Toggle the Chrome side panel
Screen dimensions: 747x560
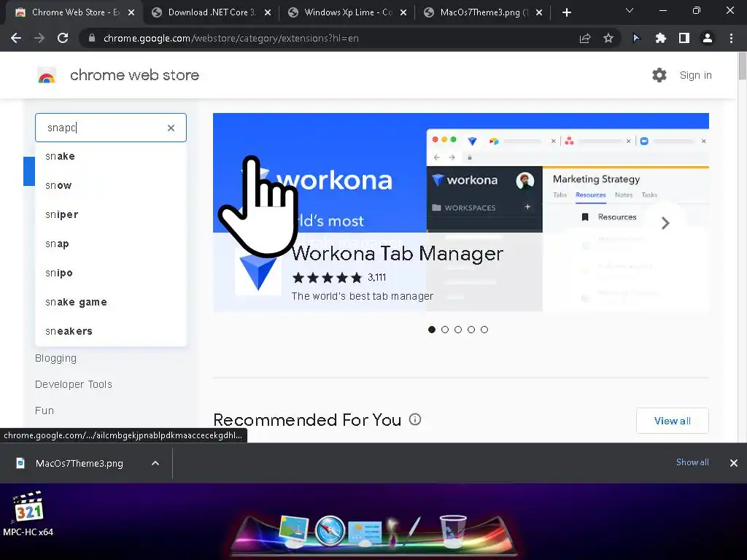coord(684,38)
